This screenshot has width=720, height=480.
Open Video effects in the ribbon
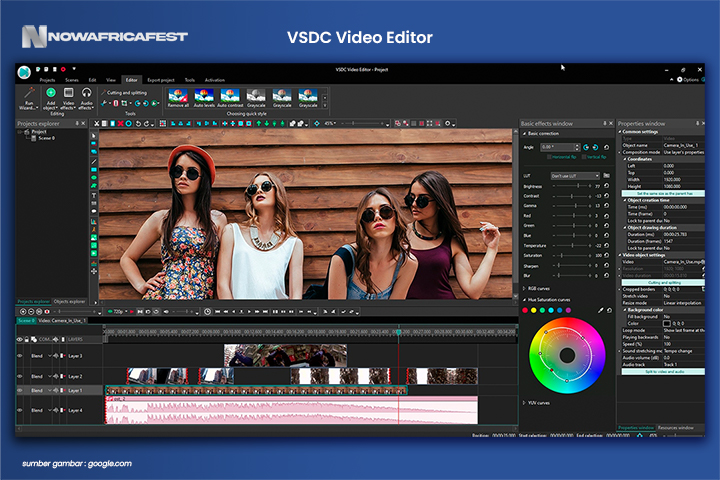[68, 98]
